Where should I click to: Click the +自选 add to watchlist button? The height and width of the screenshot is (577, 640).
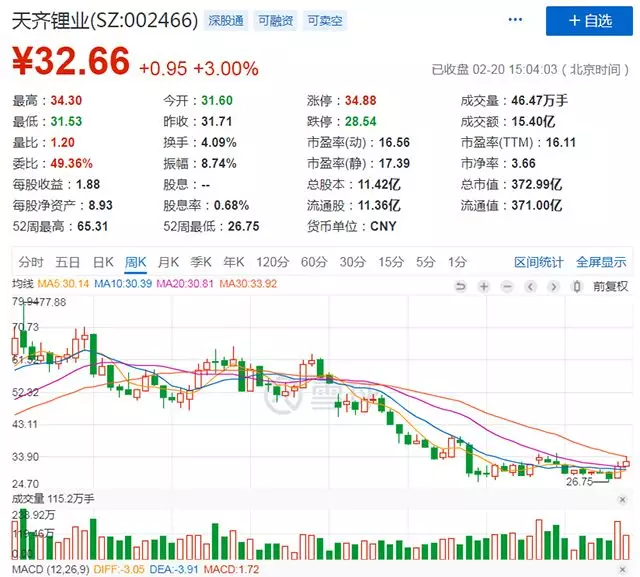coord(589,21)
